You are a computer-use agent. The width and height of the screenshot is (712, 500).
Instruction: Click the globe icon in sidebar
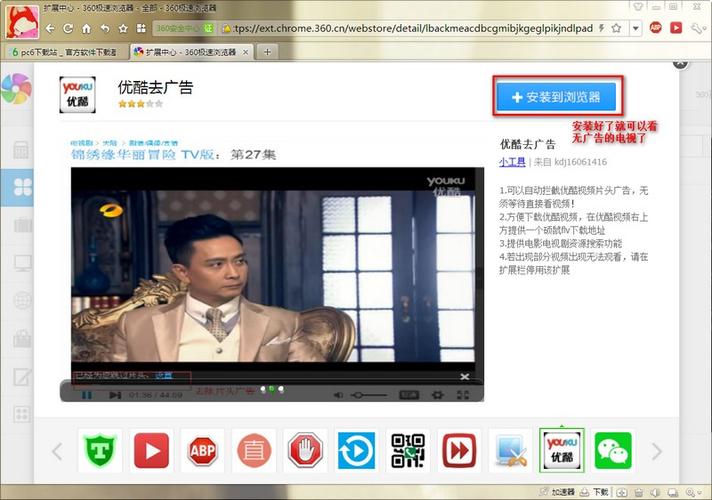(x=23, y=301)
